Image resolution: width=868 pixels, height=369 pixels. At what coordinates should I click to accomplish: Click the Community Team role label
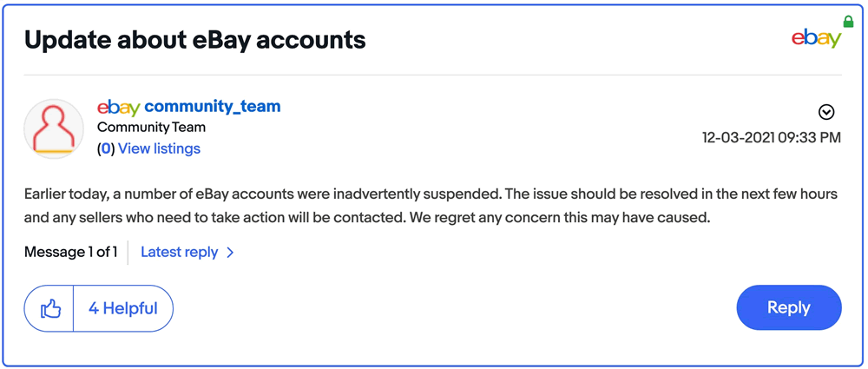(151, 128)
